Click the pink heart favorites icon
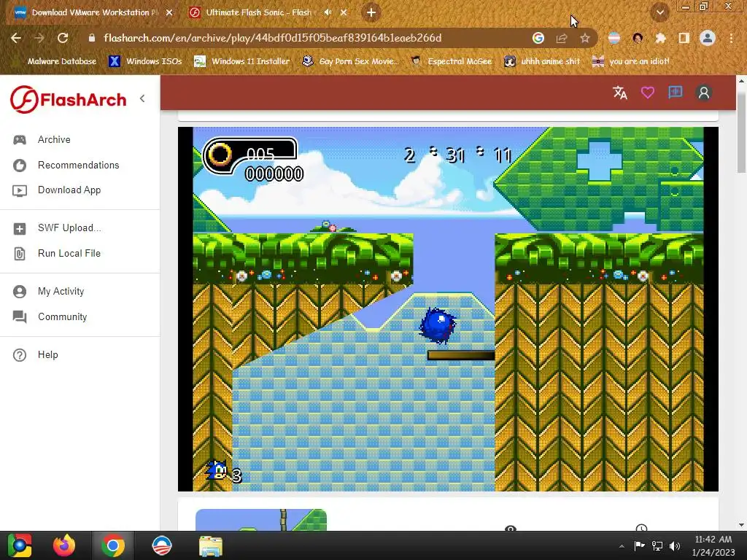Screen dimensions: 747x560 tap(648, 93)
